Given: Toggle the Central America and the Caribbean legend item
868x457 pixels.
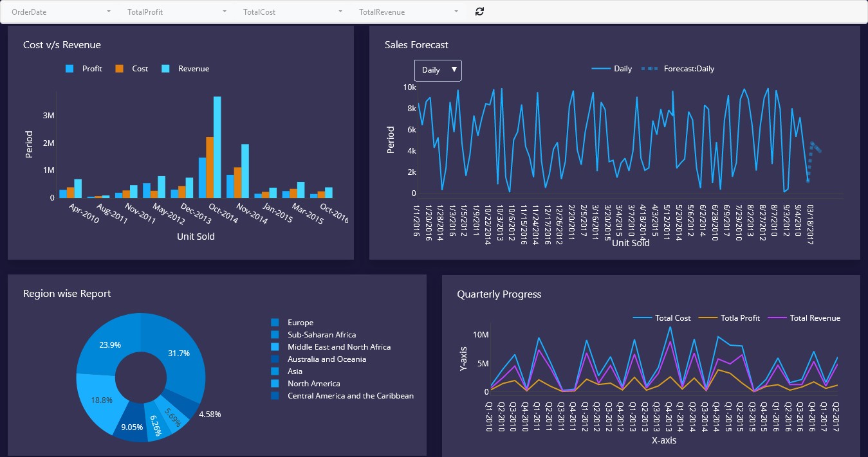Looking at the screenshot, I should pyautogui.click(x=342, y=396).
